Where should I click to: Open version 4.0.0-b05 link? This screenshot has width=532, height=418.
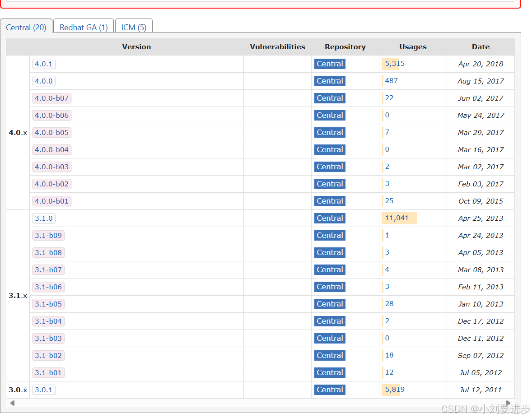tap(51, 133)
